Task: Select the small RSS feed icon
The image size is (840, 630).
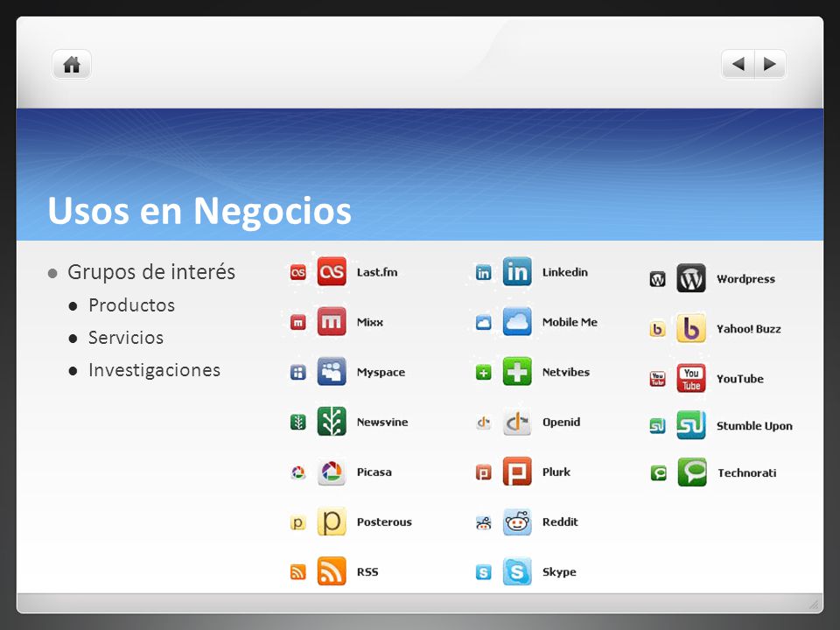Action: pos(297,572)
